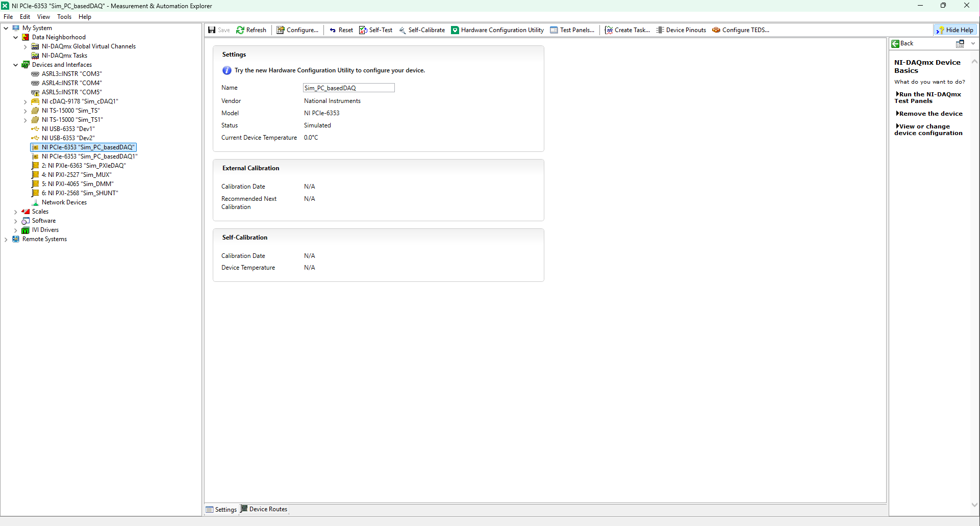Click View or change device configuration link
Image resolution: width=980 pixels, height=526 pixels.
point(928,129)
